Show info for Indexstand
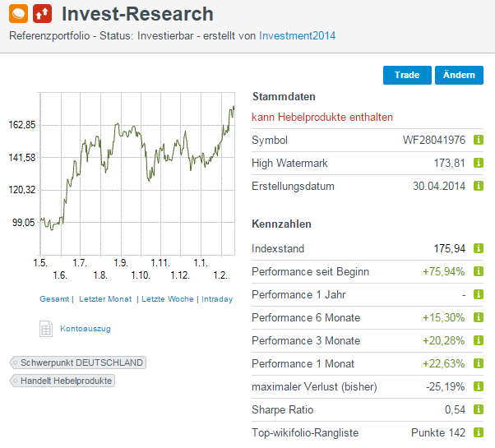495x448 pixels. 479,249
